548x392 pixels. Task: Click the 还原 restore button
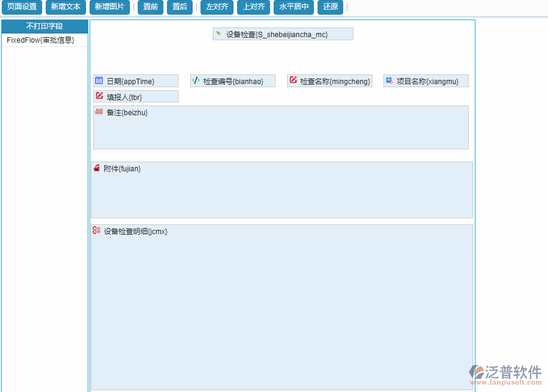[330, 7]
